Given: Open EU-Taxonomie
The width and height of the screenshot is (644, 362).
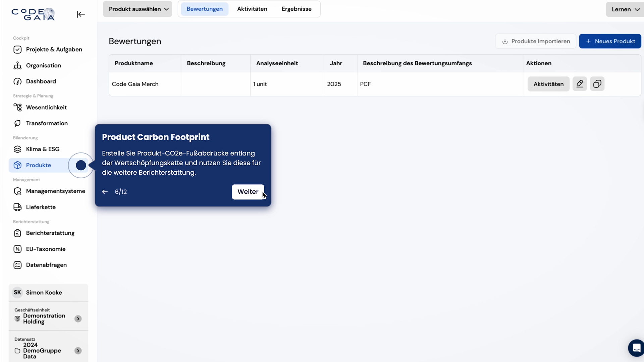Looking at the screenshot, I should click(x=48, y=249).
